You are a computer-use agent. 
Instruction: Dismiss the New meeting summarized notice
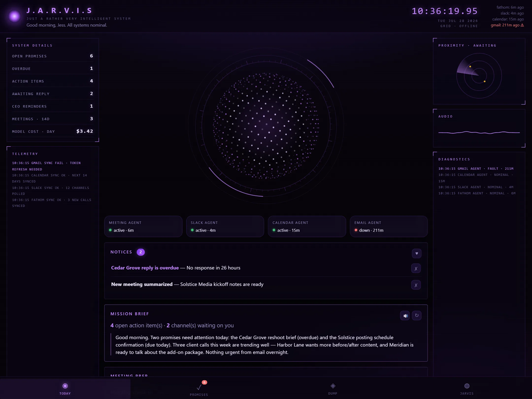coord(416,285)
